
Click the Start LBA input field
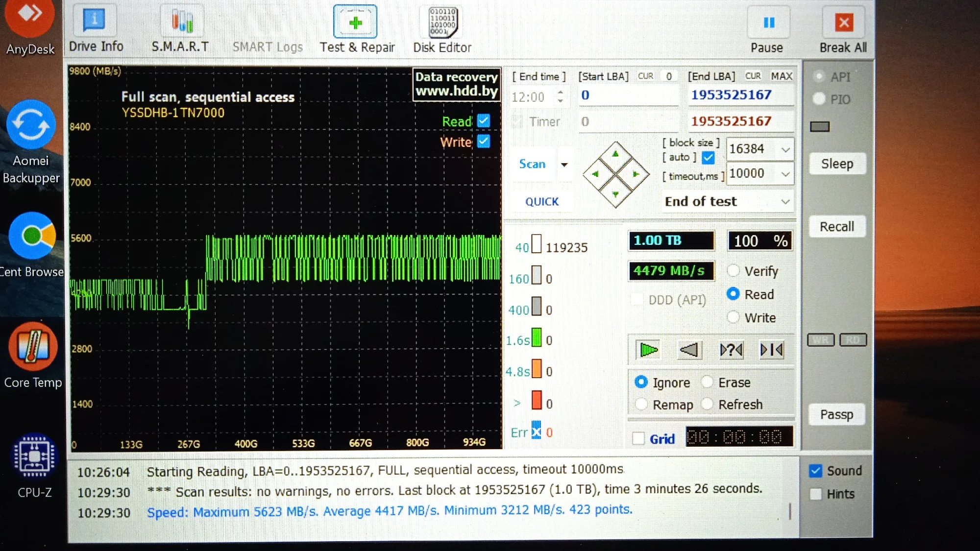[629, 96]
